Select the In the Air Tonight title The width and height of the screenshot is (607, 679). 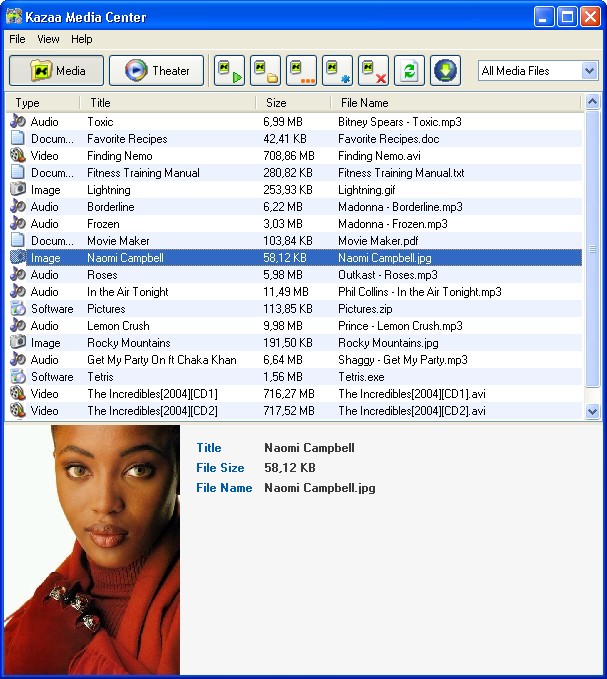point(128,292)
